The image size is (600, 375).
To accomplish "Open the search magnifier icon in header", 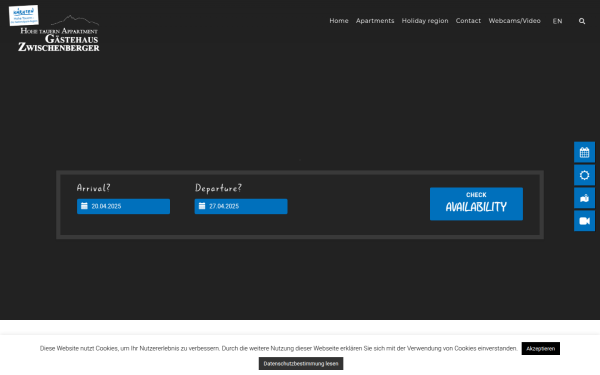I will [582, 21].
